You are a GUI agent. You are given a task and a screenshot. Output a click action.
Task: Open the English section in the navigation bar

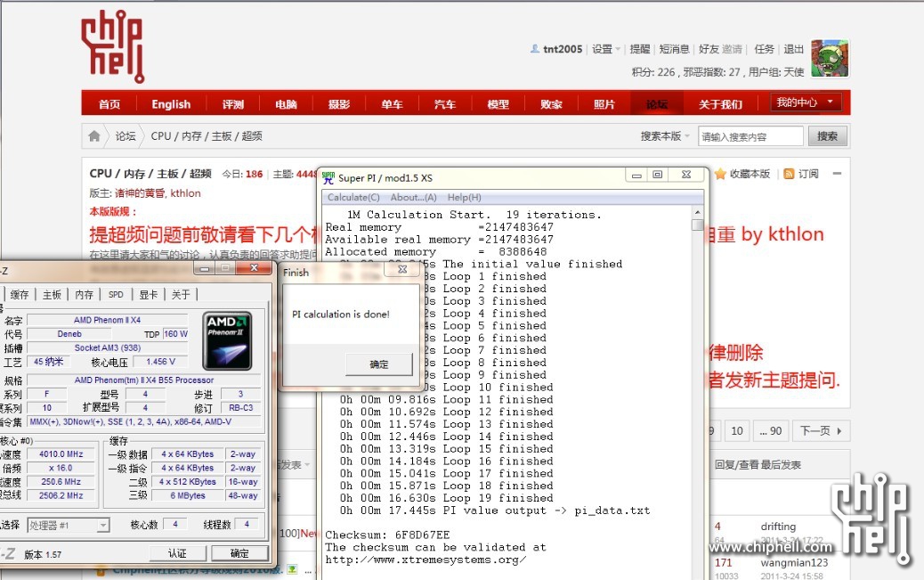point(171,104)
